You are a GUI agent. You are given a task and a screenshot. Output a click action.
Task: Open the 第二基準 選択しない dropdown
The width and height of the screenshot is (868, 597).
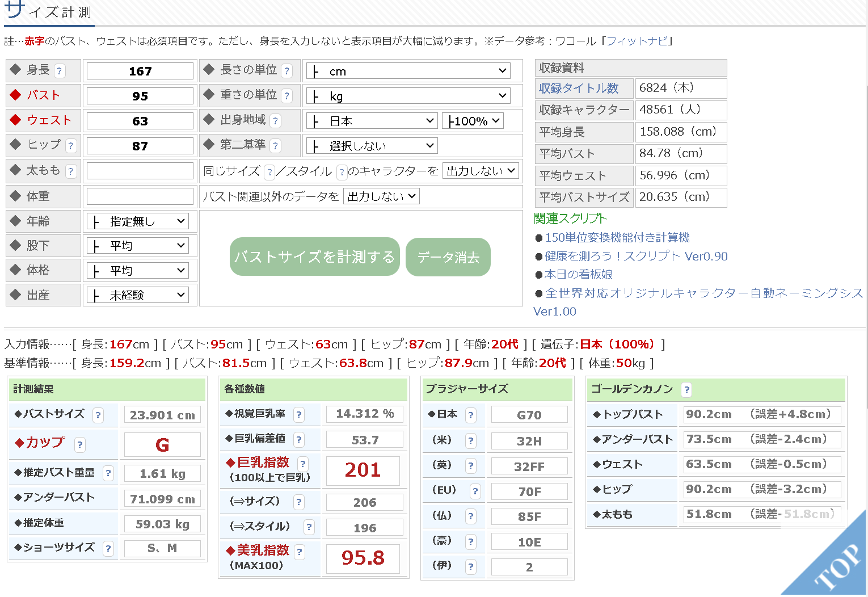[x=372, y=146]
